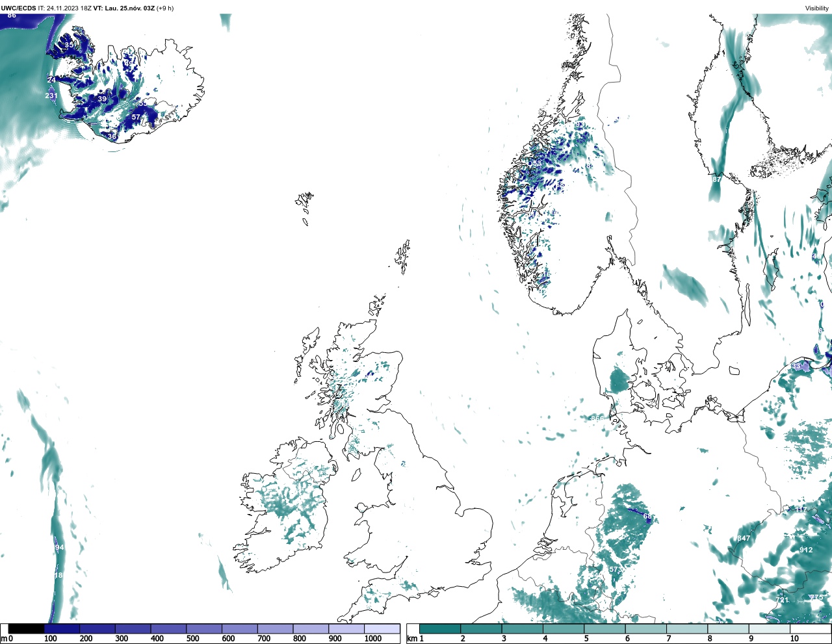Click the '35' value over northwest Iceland
Screen dimensions: 832x644
70,45
